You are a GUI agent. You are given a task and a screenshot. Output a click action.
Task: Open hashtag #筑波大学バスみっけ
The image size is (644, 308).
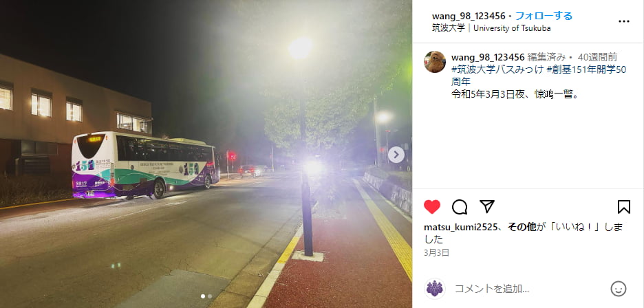497,69
